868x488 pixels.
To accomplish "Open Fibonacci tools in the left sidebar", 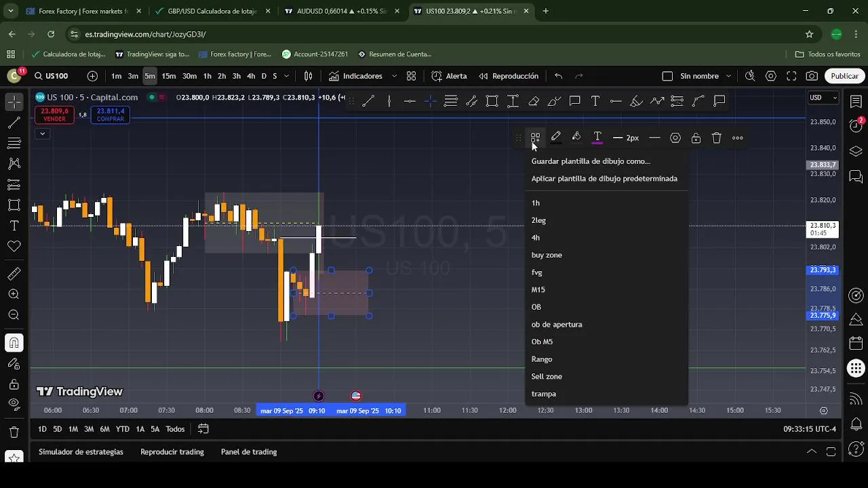I will [x=14, y=143].
